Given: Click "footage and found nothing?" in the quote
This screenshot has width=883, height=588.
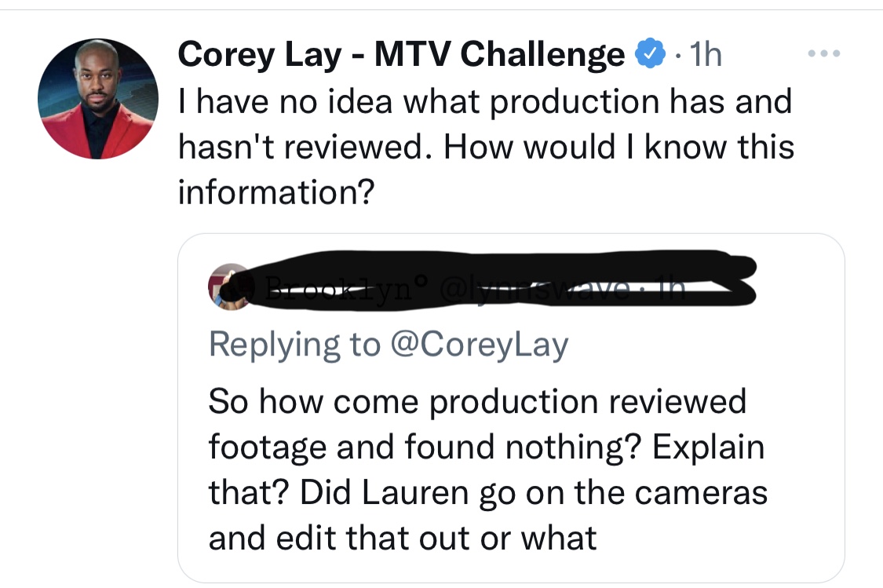Looking at the screenshot, I should click(425, 447).
